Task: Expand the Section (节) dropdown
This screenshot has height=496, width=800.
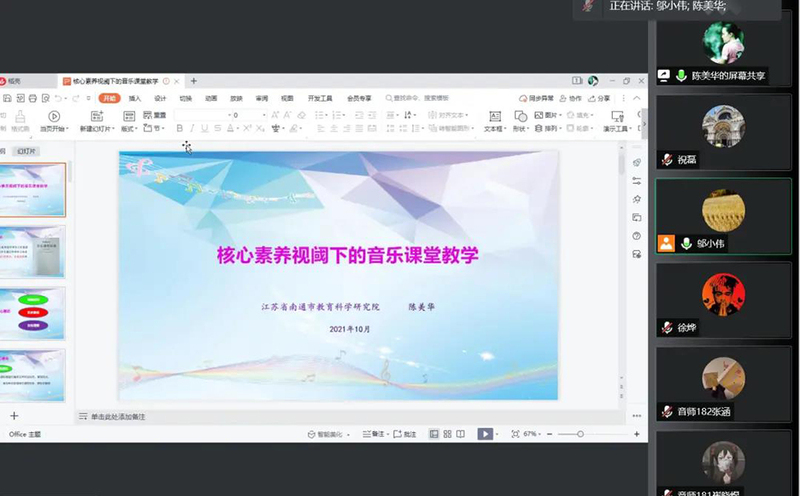Action: click(154, 128)
